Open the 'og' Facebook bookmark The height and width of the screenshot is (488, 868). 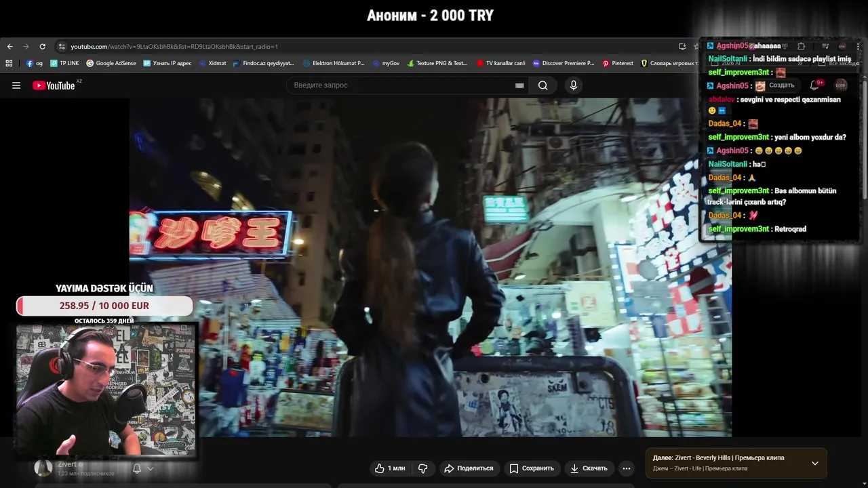pyautogui.click(x=35, y=63)
